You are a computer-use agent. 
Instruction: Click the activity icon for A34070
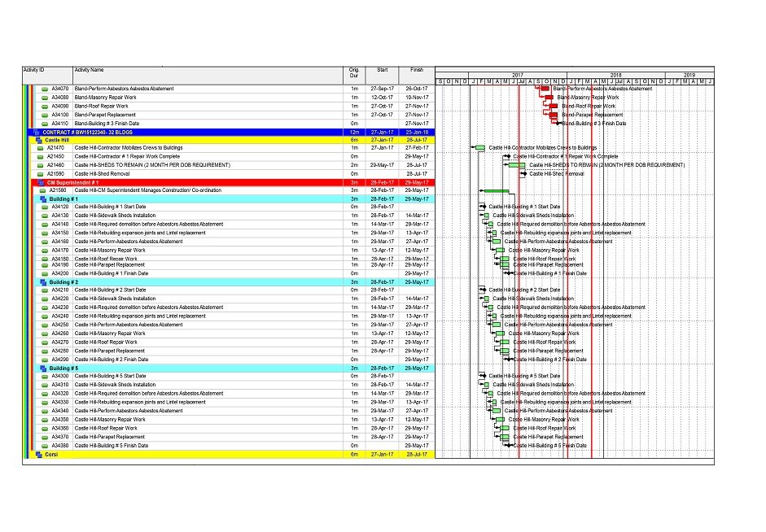(45, 89)
